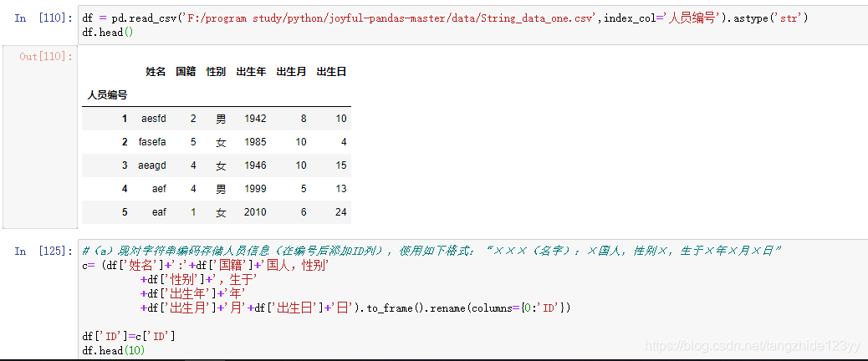This screenshot has width=868, height=361.
Task: Click the first df.head() code line
Action: click(107, 32)
